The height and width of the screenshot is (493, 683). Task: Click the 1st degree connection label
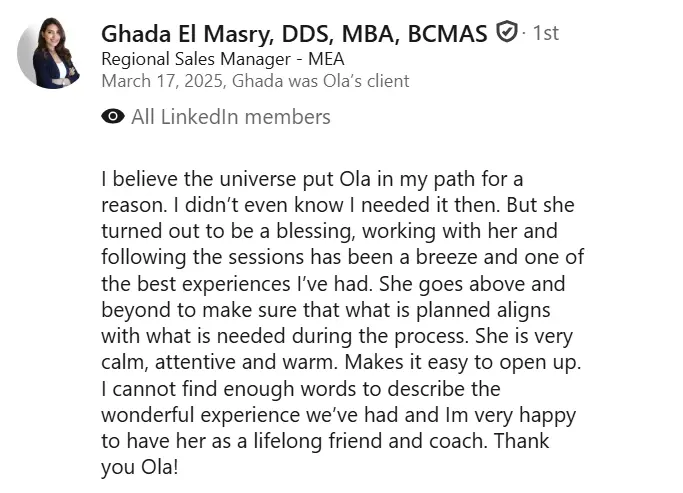(x=545, y=33)
